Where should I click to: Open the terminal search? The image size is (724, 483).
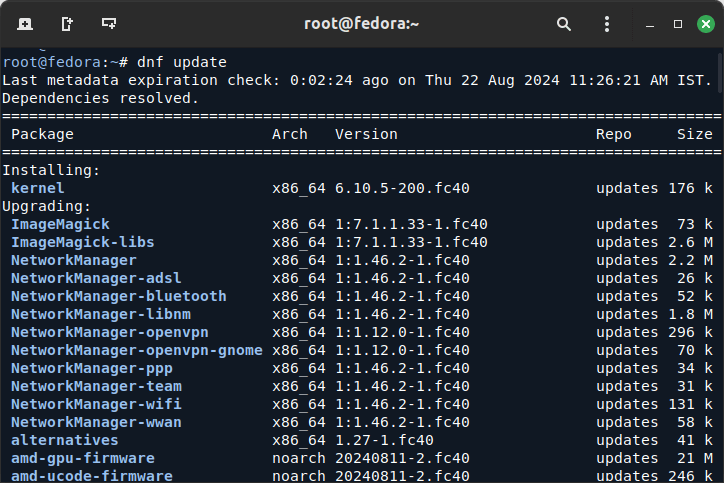(564, 24)
